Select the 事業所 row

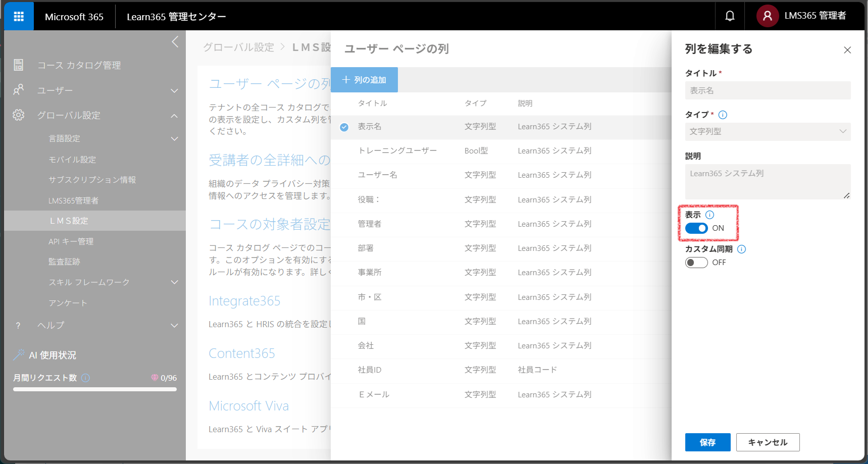501,273
